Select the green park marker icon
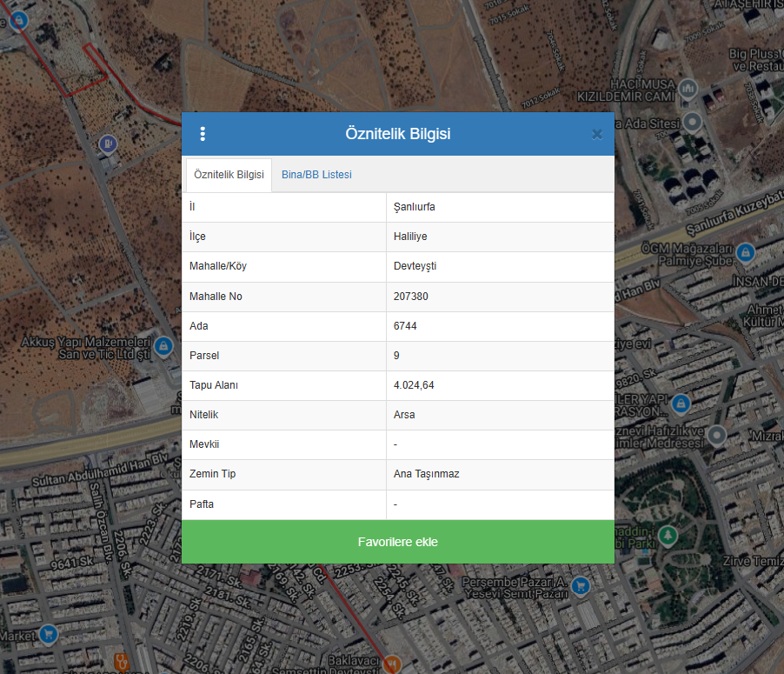Viewport: 784px width, 674px height. pyautogui.click(x=668, y=534)
